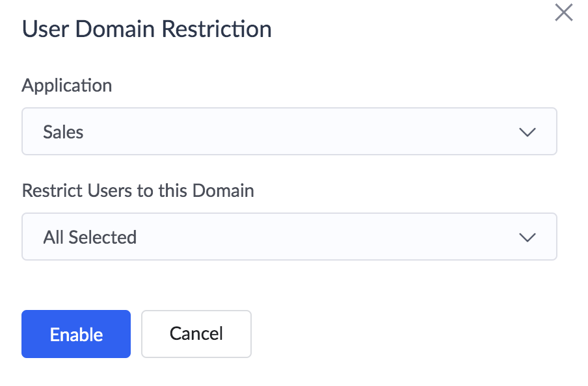588x386 pixels.
Task: Dismiss the dialog using Cancel
Action: [x=196, y=334]
